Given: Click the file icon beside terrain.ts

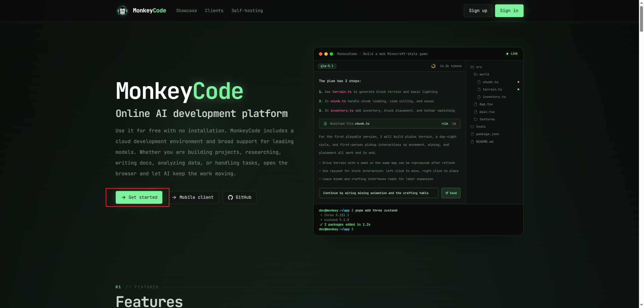Looking at the screenshot, I should pos(479,89).
